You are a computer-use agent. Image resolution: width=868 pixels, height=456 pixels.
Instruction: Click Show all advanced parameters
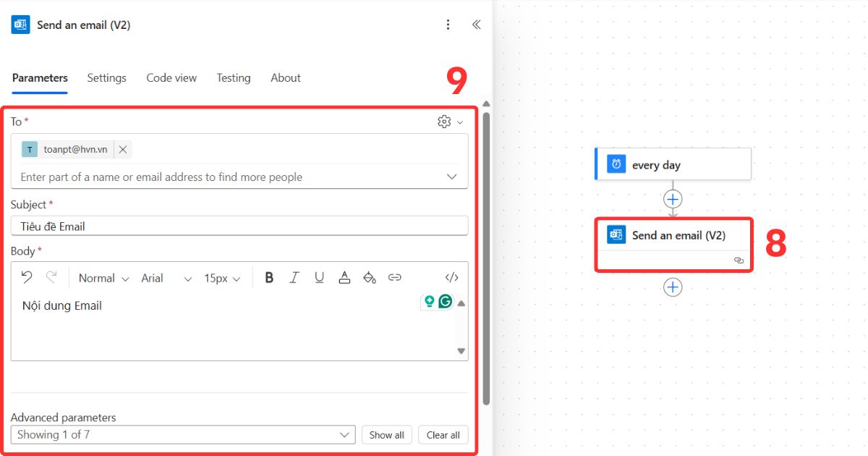[x=386, y=434]
